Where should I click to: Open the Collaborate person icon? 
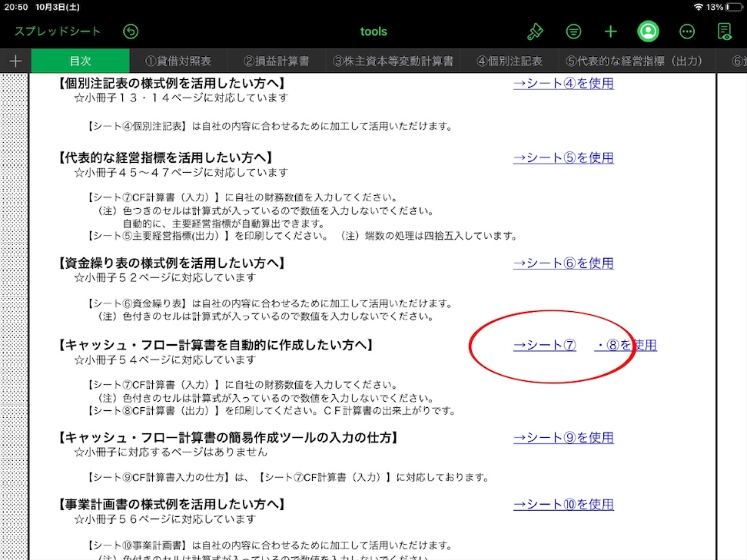[x=649, y=31]
